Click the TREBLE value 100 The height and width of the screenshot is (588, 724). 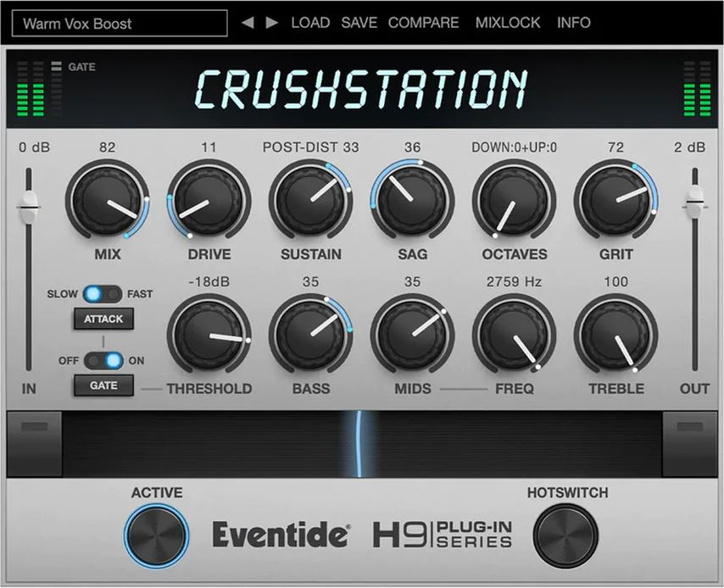(616, 281)
